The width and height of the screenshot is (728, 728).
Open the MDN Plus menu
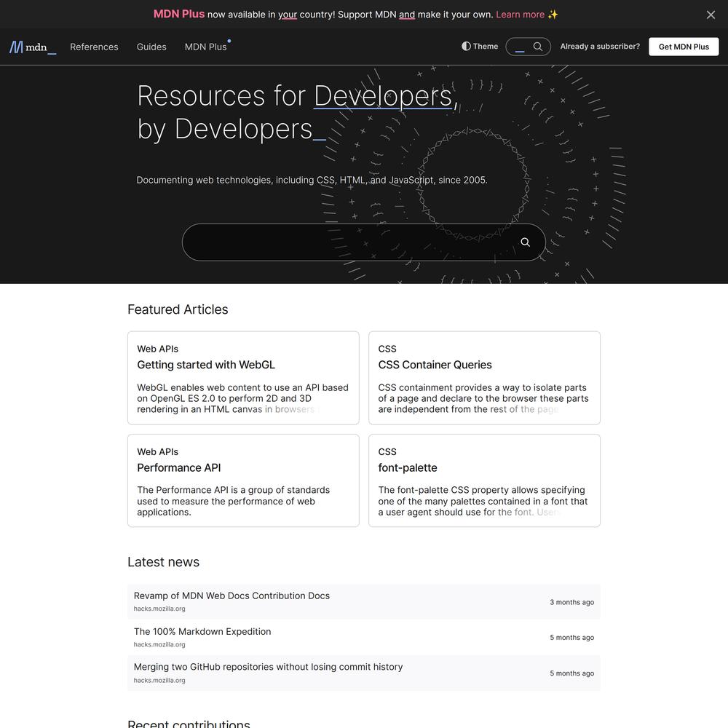click(x=206, y=47)
